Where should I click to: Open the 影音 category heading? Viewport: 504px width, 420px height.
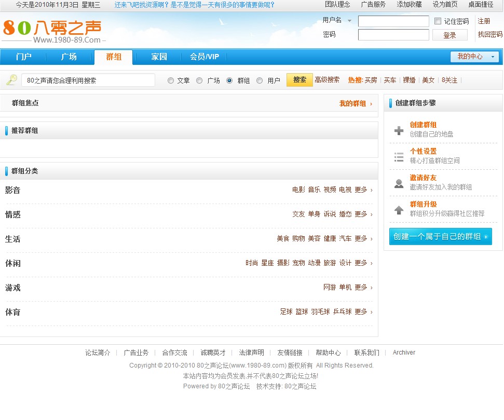(x=13, y=190)
